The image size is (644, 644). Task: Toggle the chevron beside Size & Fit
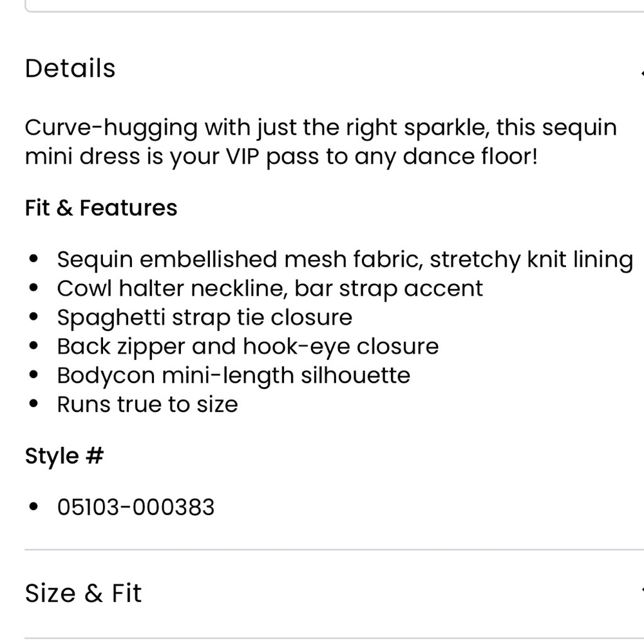[642, 591]
